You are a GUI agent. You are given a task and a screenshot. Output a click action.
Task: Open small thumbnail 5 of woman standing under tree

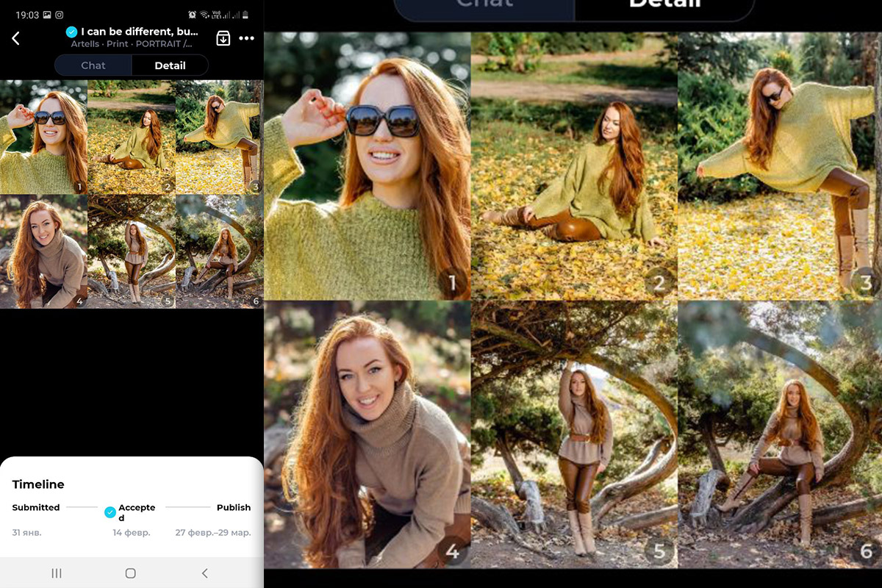point(132,251)
